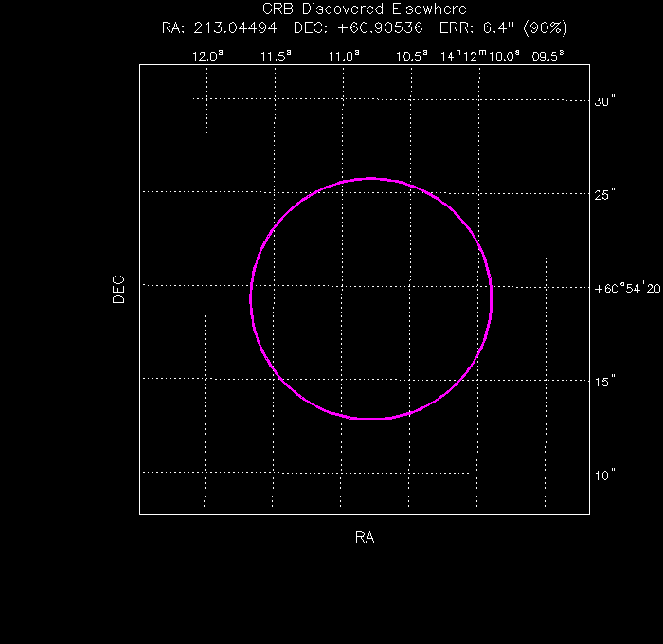Click the center of the magenta error circle
This screenshot has width=663, height=644.
[x=371, y=298]
